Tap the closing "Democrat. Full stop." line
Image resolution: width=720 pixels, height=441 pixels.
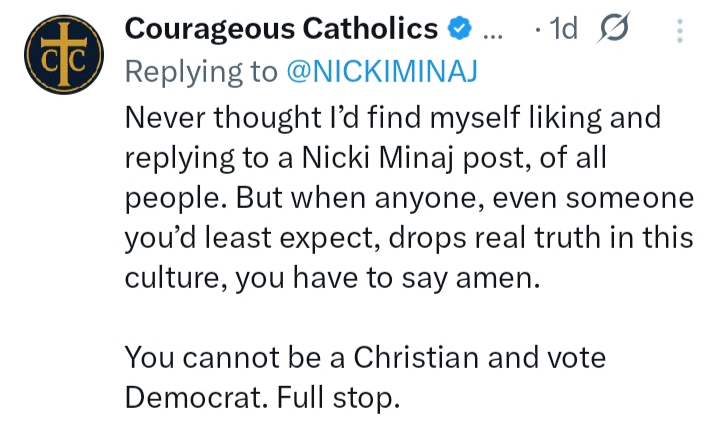[x=262, y=398]
